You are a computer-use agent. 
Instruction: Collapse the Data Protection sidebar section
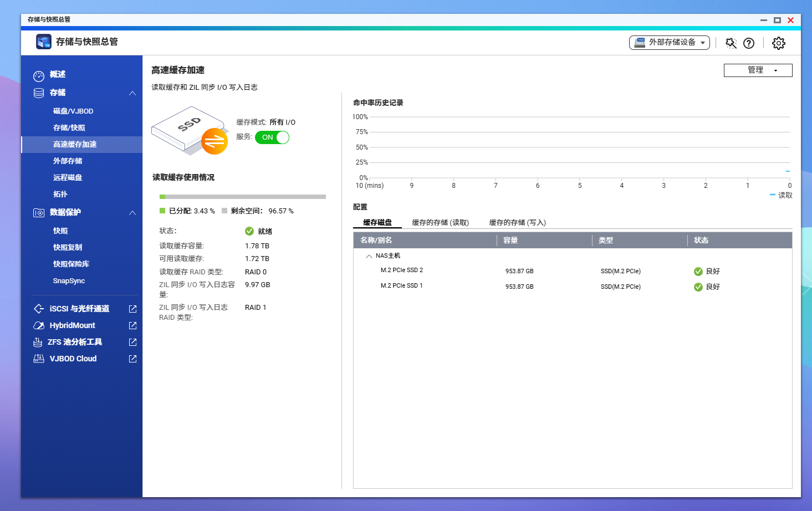click(132, 213)
